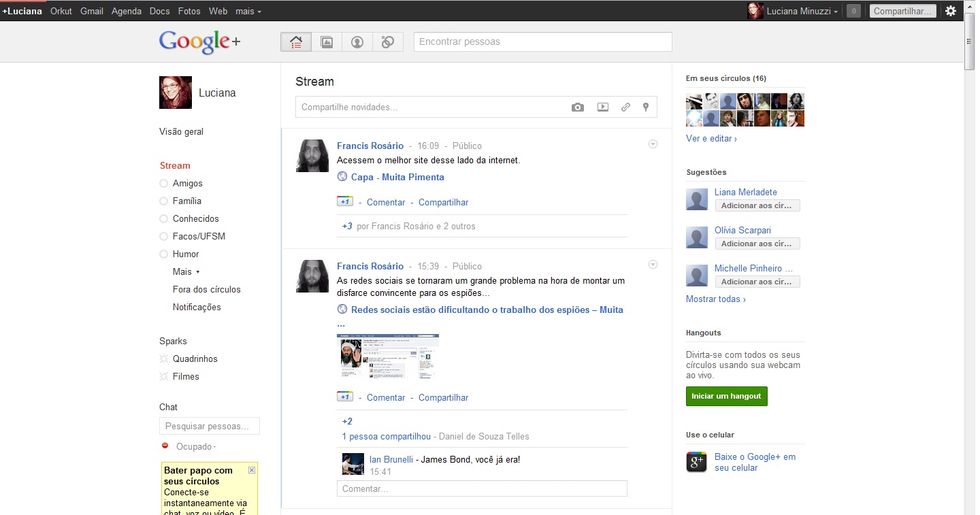Image resolution: width=980 pixels, height=515 pixels.
Task: Add Liana Merladete to circles
Action: point(757,205)
